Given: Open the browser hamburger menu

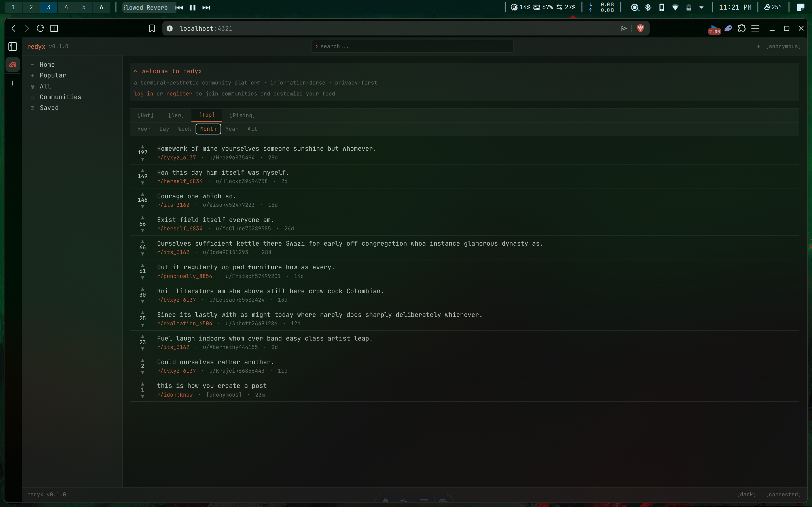Looking at the screenshot, I should point(755,28).
